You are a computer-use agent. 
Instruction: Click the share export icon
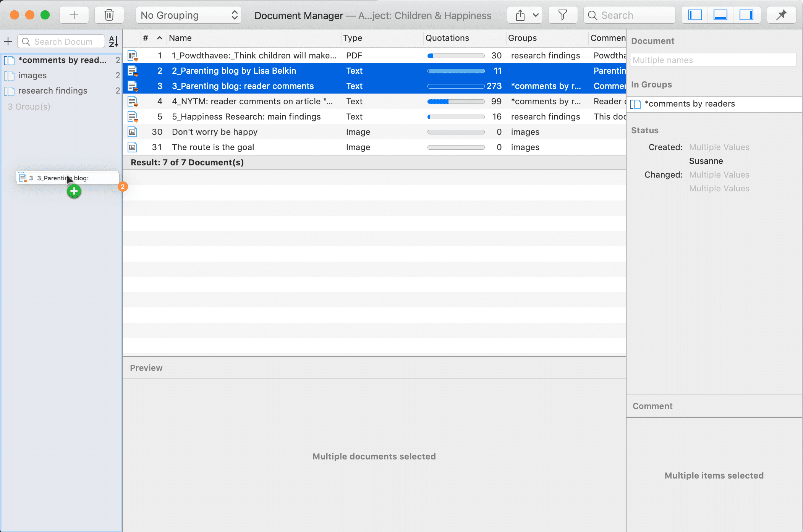coord(520,15)
